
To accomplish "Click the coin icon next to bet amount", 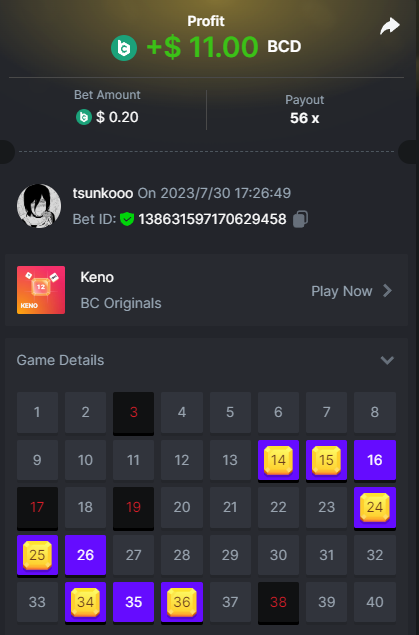I will (x=84, y=117).
